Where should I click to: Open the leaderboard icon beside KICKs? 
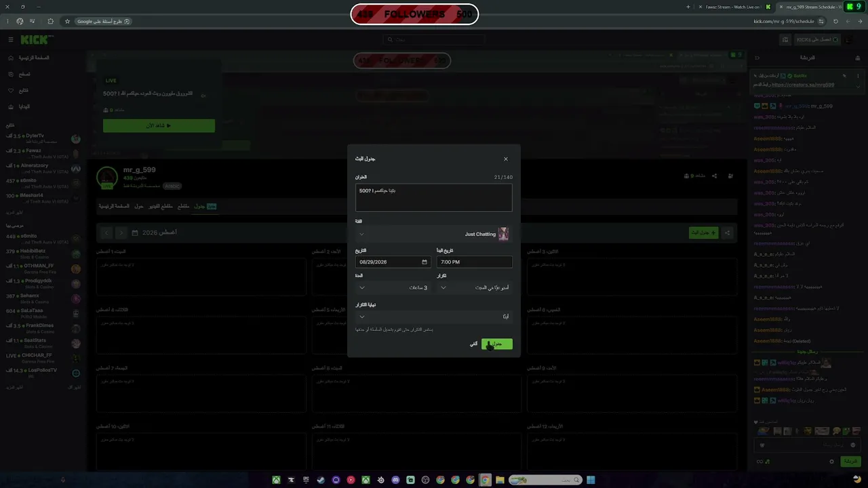(x=785, y=40)
